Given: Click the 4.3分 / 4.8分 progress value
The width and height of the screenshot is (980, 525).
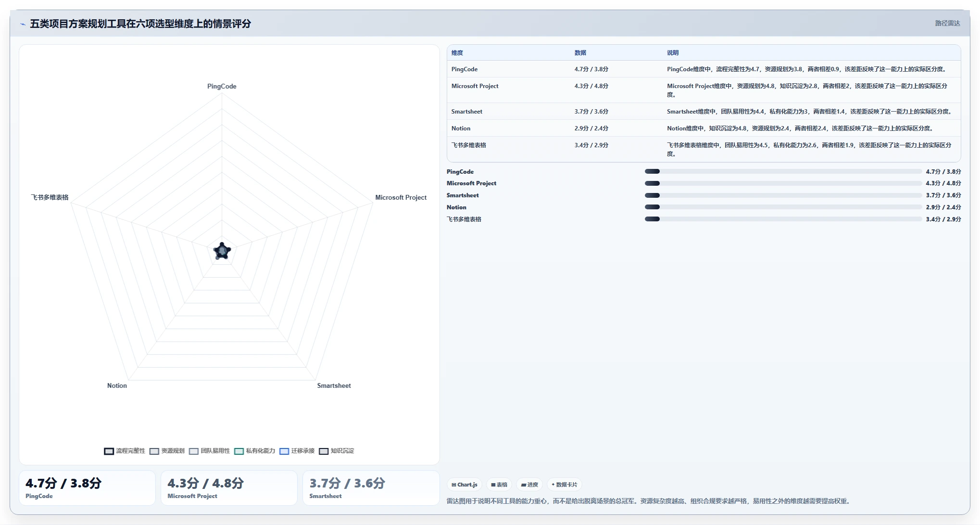Looking at the screenshot, I should (943, 183).
